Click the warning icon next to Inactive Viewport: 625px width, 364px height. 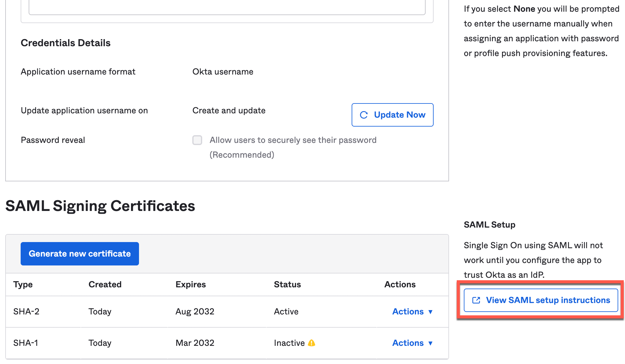(312, 343)
